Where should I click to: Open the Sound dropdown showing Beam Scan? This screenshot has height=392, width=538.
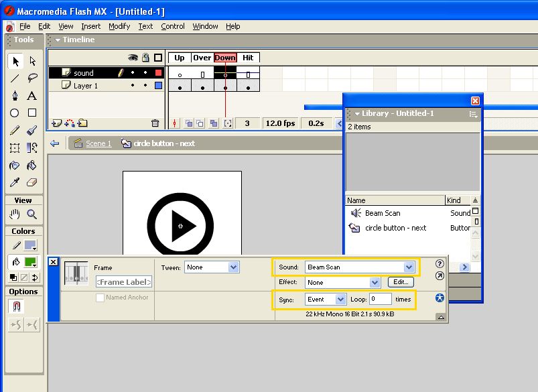(360, 267)
